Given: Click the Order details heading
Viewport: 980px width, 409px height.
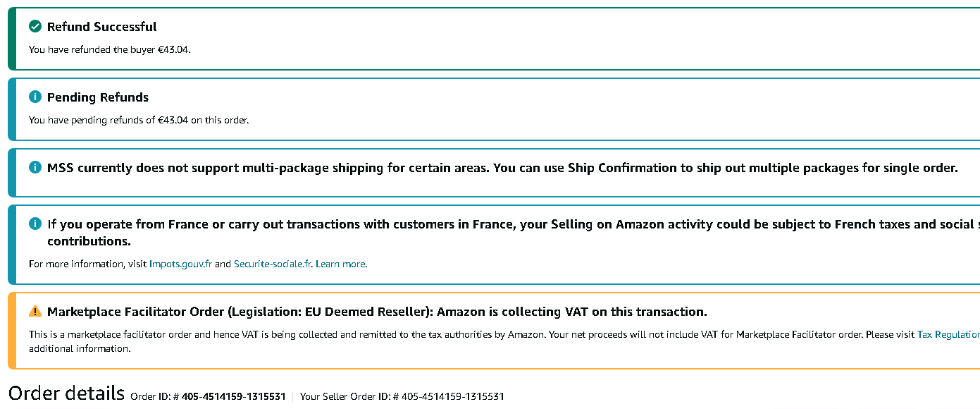Looking at the screenshot, I should (66, 393).
